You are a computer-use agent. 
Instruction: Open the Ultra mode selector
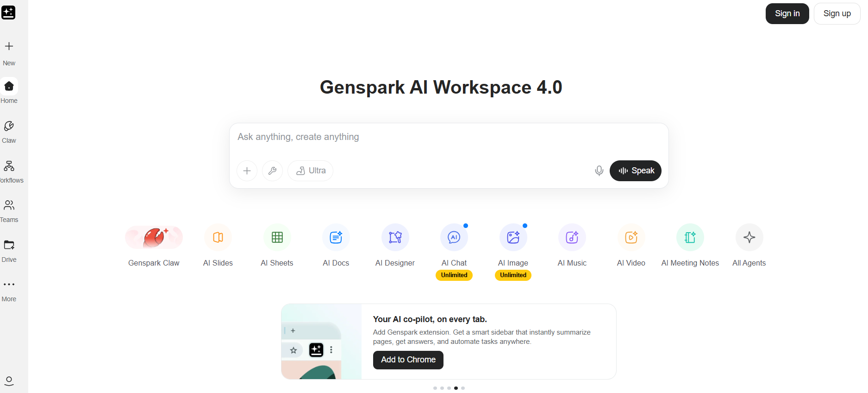tap(310, 171)
